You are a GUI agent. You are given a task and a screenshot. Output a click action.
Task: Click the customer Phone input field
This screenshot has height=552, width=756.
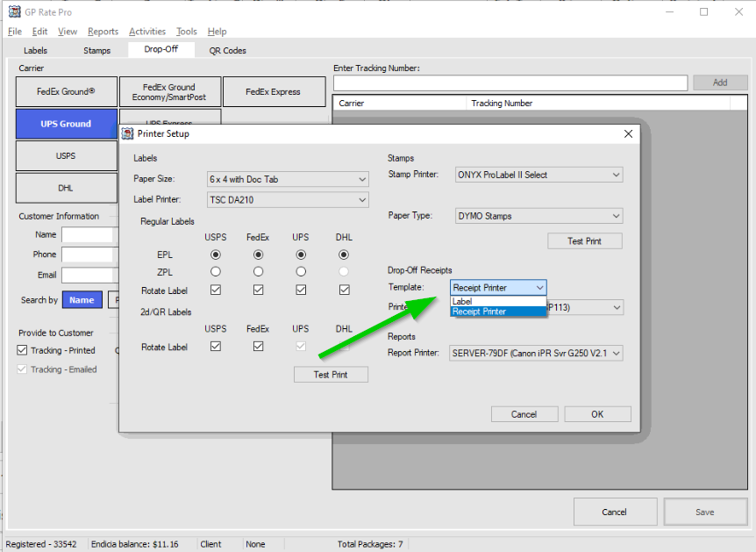pos(89,254)
